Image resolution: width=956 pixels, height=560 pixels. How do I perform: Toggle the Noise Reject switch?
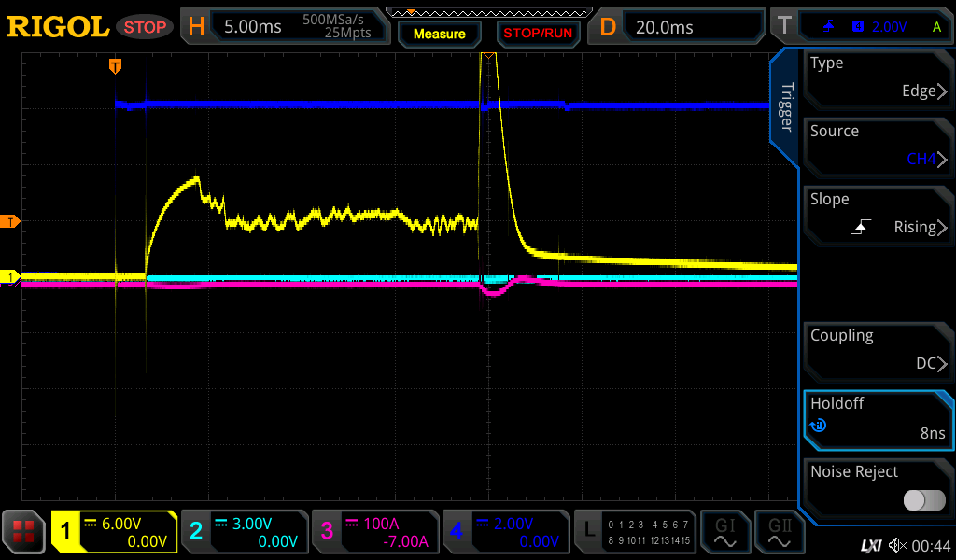pos(924,500)
